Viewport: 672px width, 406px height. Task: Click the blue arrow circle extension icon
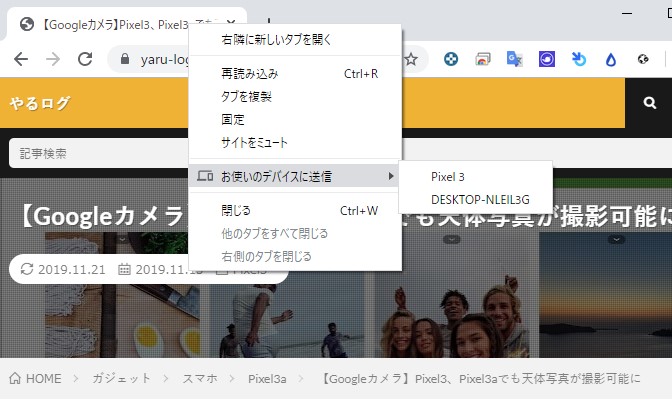point(579,59)
